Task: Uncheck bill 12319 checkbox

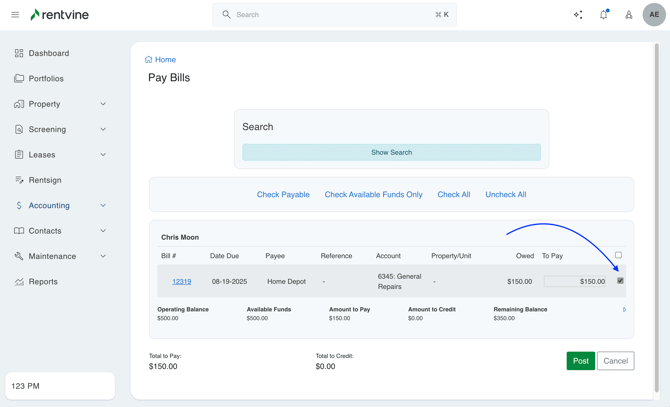Action: click(620, 281)
